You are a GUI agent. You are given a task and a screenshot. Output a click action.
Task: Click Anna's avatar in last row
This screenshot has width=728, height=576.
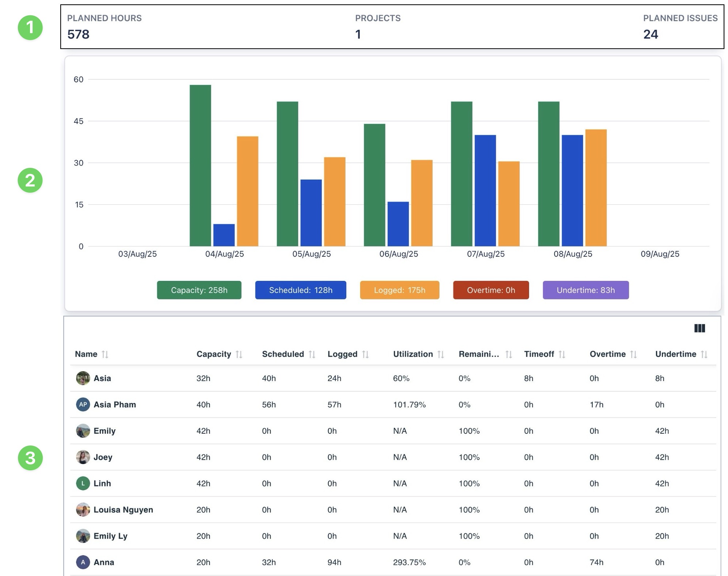click(83, 562)
